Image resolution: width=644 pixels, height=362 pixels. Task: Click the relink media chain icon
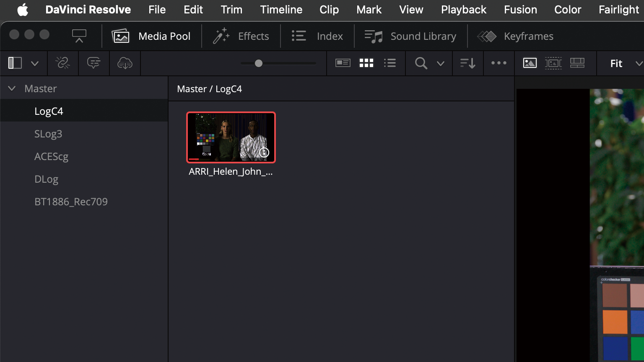click(63, 63)
